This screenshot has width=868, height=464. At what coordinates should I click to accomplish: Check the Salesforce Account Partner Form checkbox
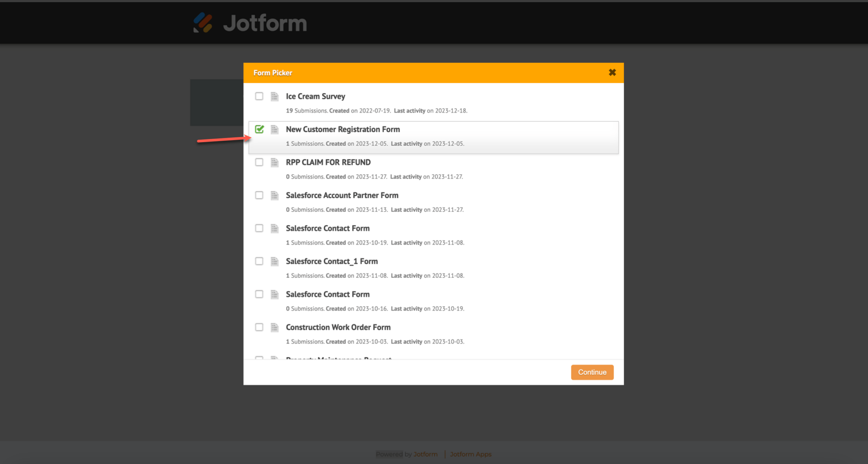pos(259,195)
